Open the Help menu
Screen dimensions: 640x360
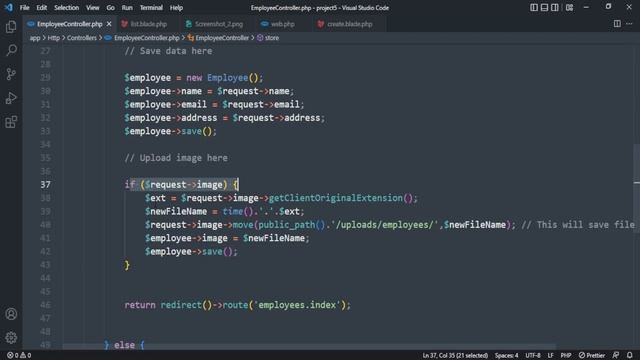(x=176, y=7)
